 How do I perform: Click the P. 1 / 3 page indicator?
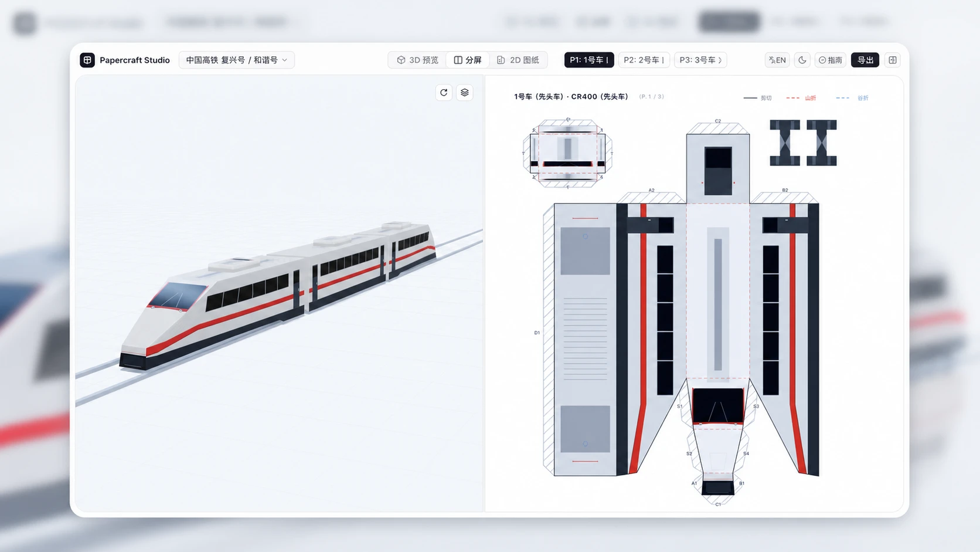click(x=652, y=97)
